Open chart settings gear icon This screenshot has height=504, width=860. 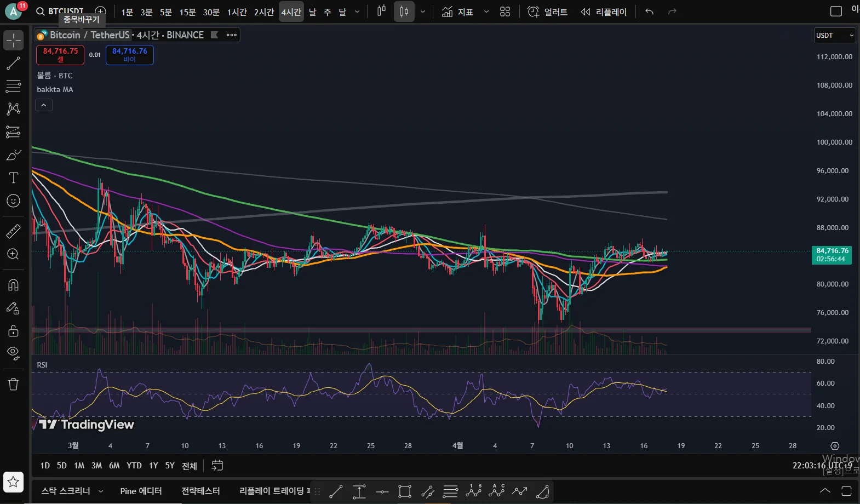click(835, 446)
